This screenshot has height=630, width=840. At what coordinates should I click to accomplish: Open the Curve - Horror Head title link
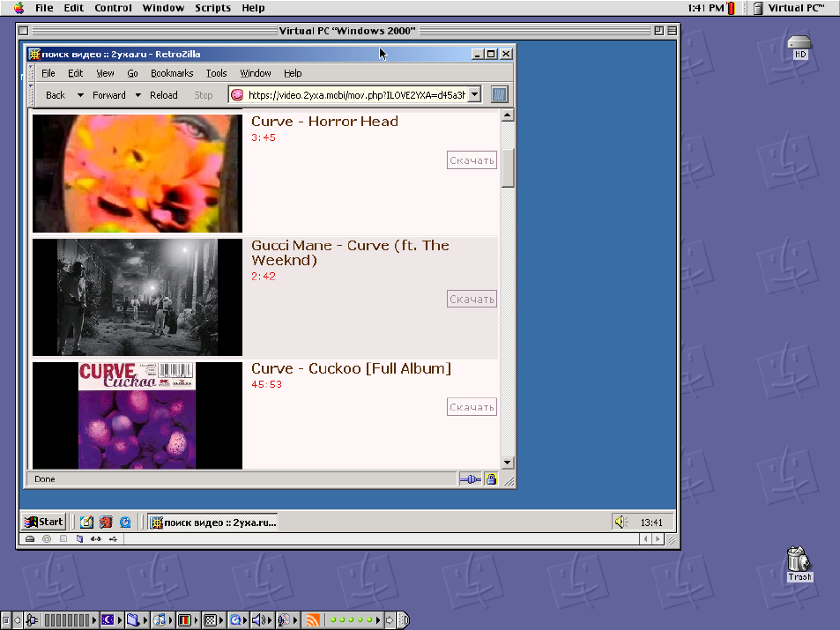coord(324,122)
